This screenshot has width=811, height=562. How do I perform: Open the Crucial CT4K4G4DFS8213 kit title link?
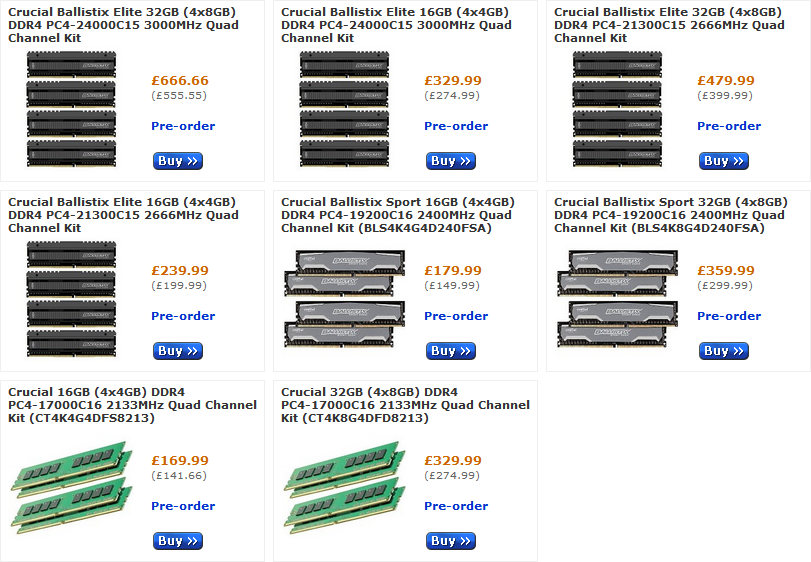(x=132, y=405)
